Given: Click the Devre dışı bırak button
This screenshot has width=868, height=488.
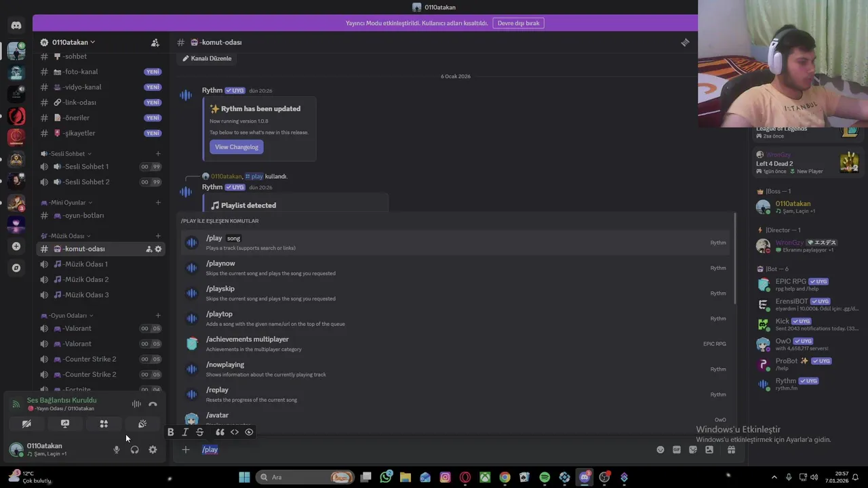Looking at the screenshot, I should 518,23.
